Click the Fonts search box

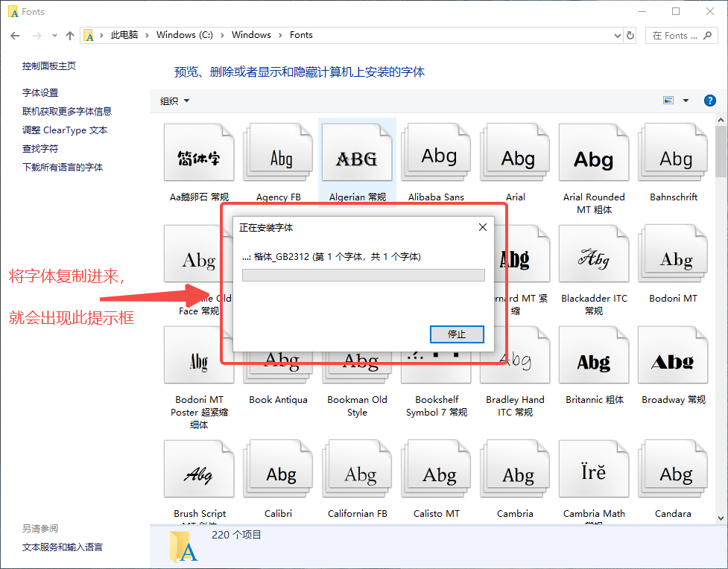682,35
